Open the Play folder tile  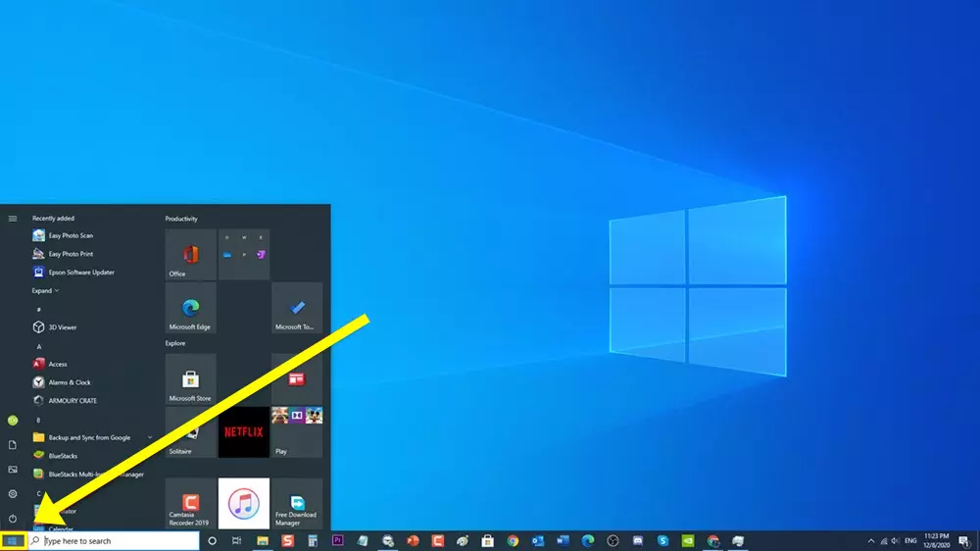click(297, 432)
